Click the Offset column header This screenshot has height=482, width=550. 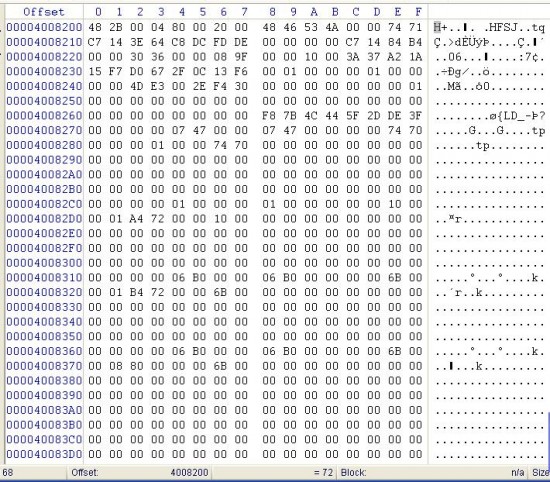pyautogui.click(x=44, y=12)
